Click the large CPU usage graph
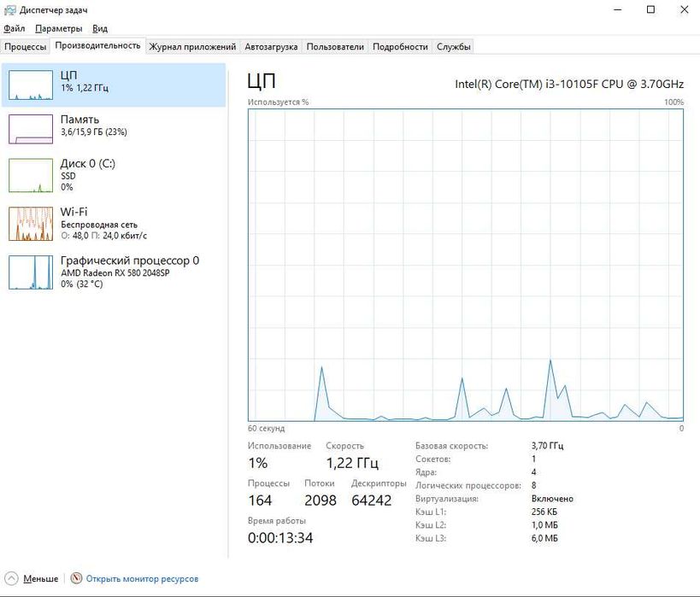The image size is (700, 597). 466,265
